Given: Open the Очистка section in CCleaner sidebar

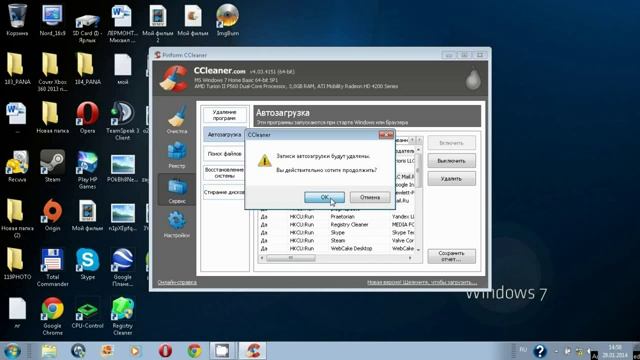Looking at the screenshot, I should pos(177,119).
